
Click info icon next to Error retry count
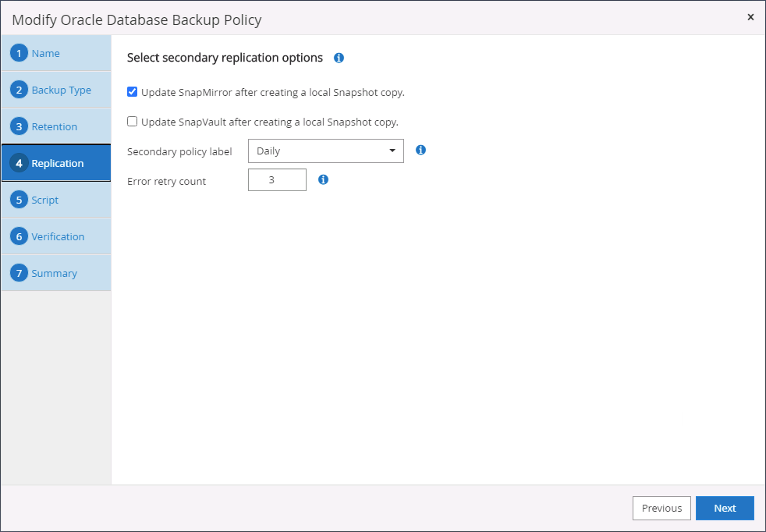point(323,179)
